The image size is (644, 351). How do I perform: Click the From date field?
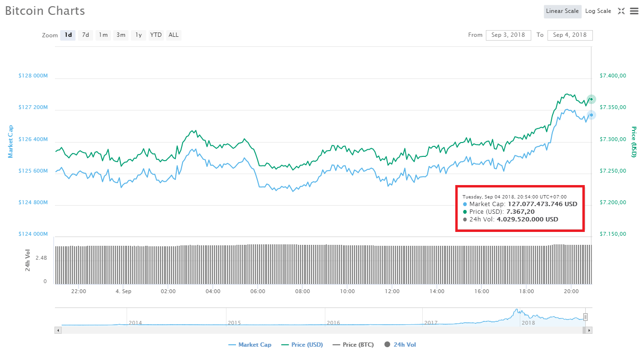pyautogui.click(x=508, y=35)
